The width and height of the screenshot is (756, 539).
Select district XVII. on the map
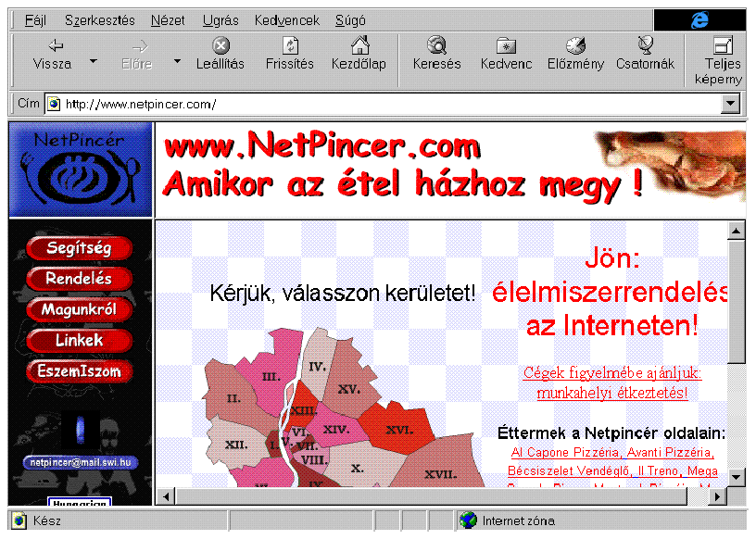tap(441, 474)
